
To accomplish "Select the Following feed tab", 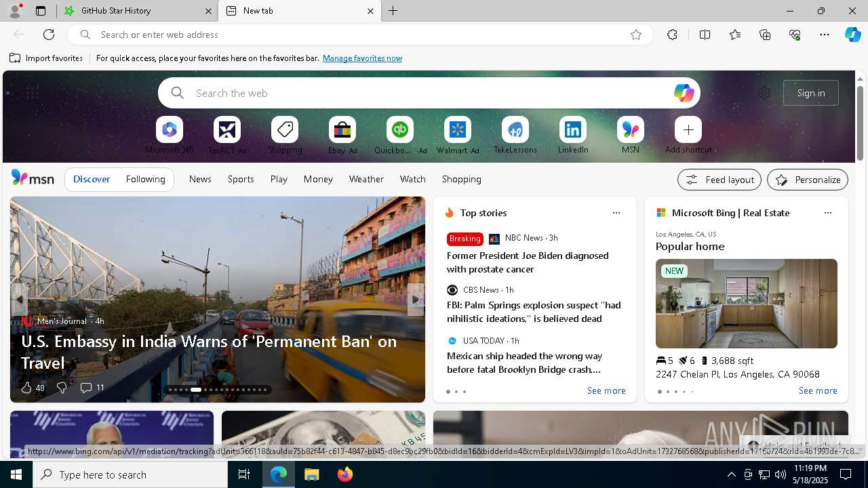I will (x=145, y=179).
